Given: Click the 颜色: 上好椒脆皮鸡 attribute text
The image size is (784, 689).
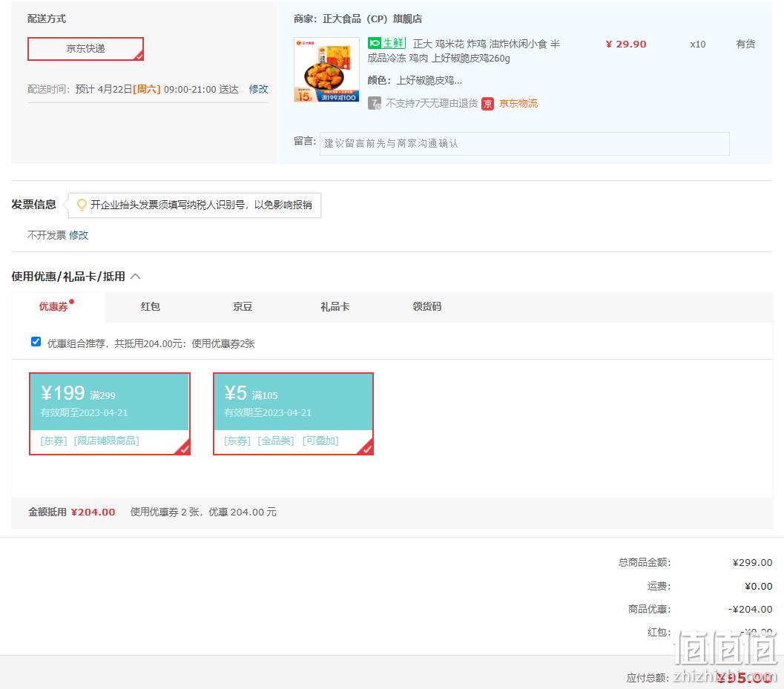Looking at the screenshot, I should [415, 81].
